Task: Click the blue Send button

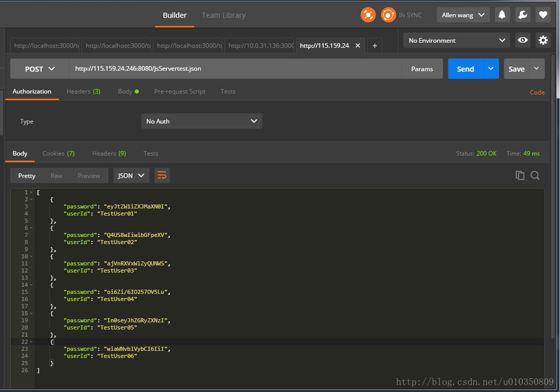Action: [x=465, y=69]
